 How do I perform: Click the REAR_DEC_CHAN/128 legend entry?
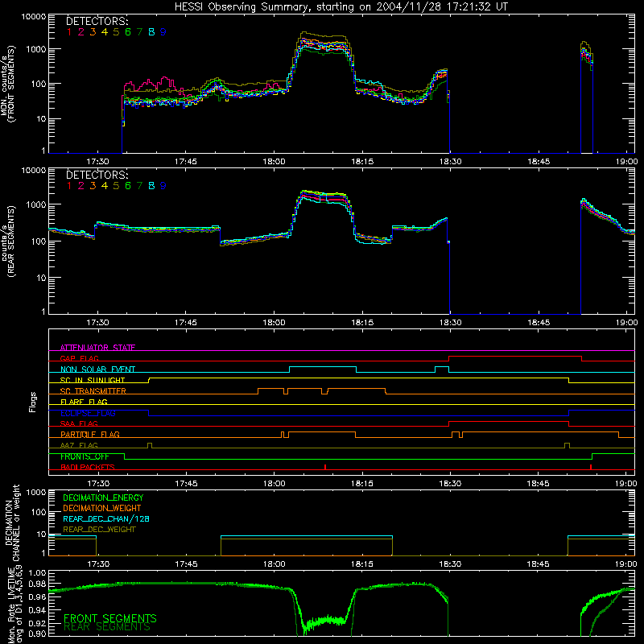click(x=106, y=518)
